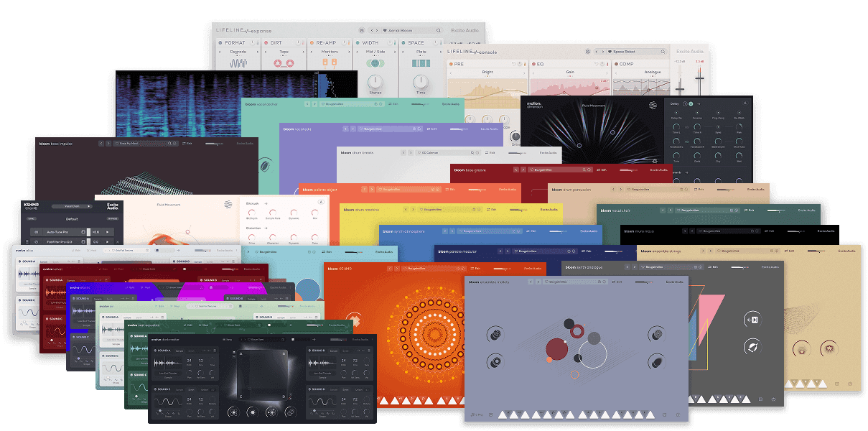The width and height of the screenshot is (868, 431).
Task: Click the round arrow icon in bloom synth analogue
Action: [752, 320]
